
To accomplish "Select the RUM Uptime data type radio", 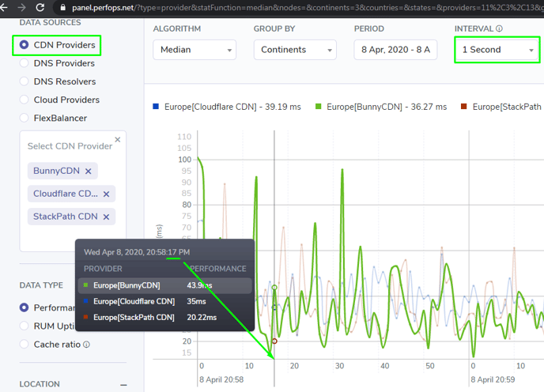I will [x=24, y=326].
